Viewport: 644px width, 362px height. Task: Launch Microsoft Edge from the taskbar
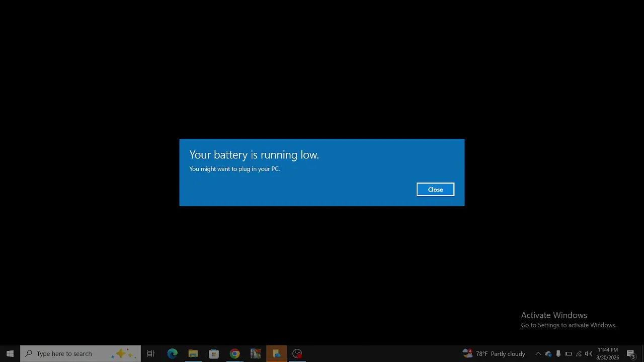coord(172,353)
